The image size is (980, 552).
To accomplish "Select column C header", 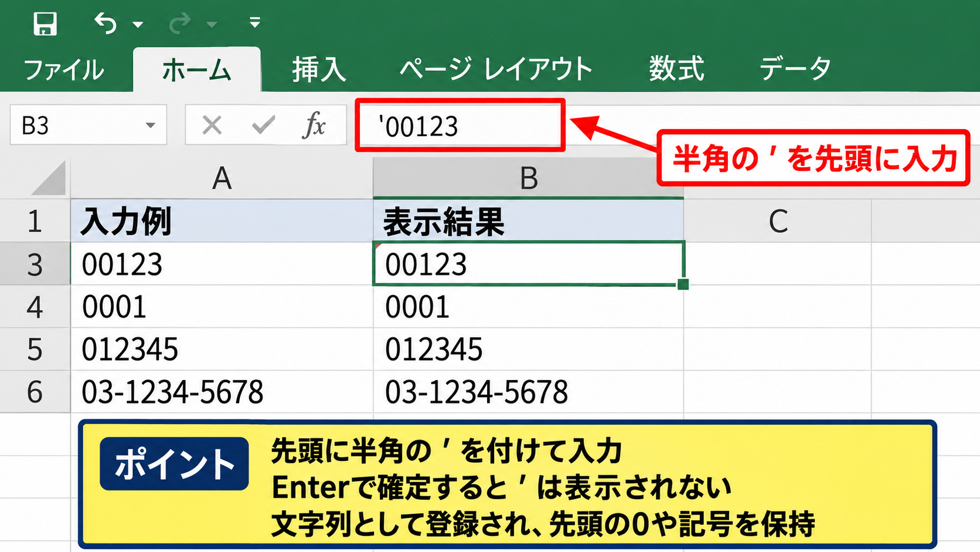I will click(778, 221).
